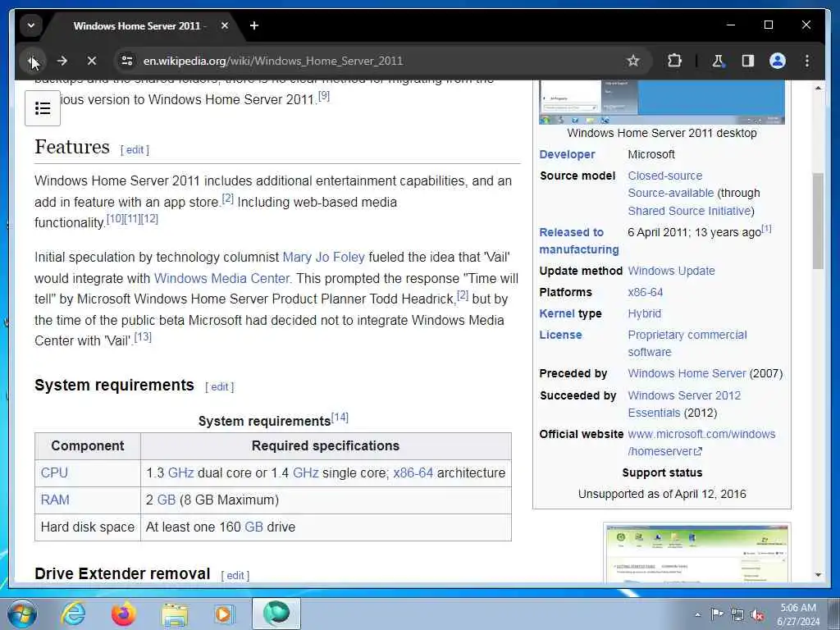Click the page scrollbar down arrow
The height and width of the screenshot is (630, 840).
[818, 575]
